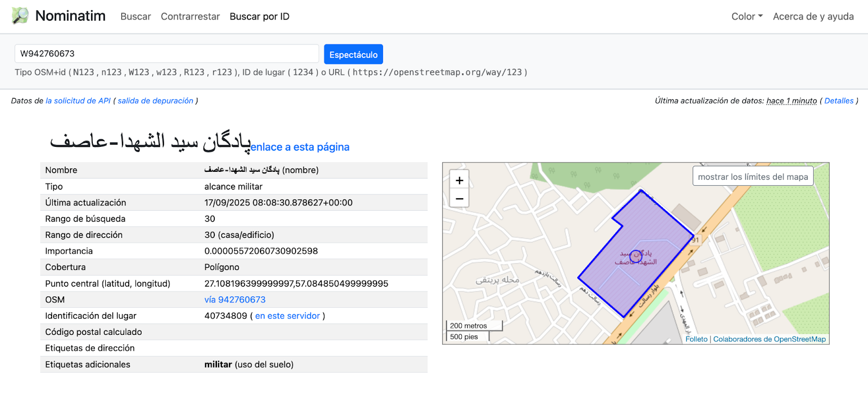
Task: Click the Espectáculo button
Action: (x=353, y=54)
